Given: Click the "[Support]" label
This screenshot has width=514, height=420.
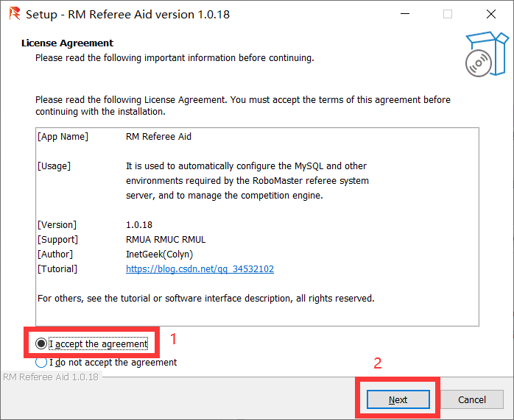Looking at the screenshot, I should click(57, 240).
